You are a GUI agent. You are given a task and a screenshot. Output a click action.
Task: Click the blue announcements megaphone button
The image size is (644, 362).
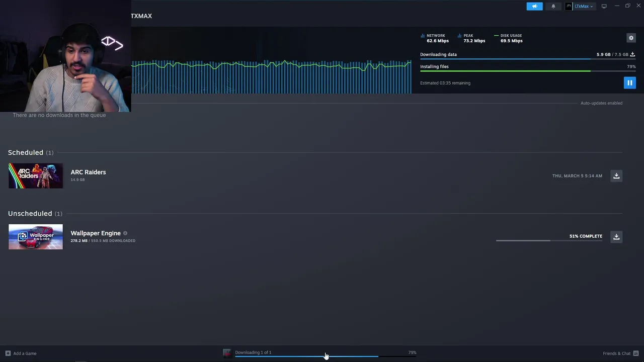tap(534, 6)
